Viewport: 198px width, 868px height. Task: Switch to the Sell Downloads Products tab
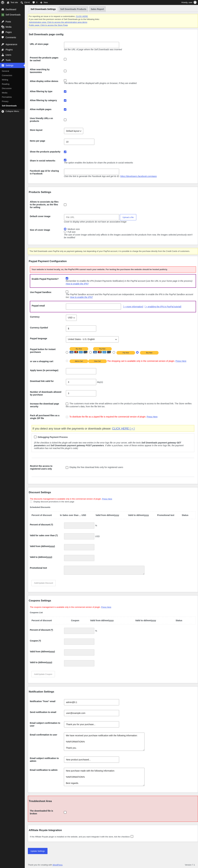coord(73,9)
